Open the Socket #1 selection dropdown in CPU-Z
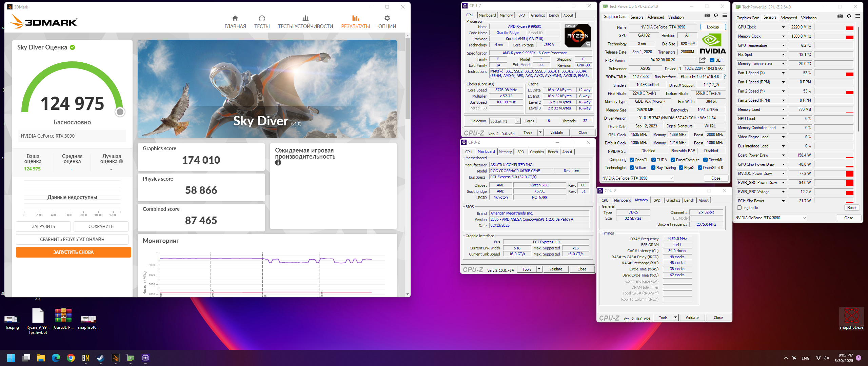The height and width of the screenshot is (366, 868). 505,121
